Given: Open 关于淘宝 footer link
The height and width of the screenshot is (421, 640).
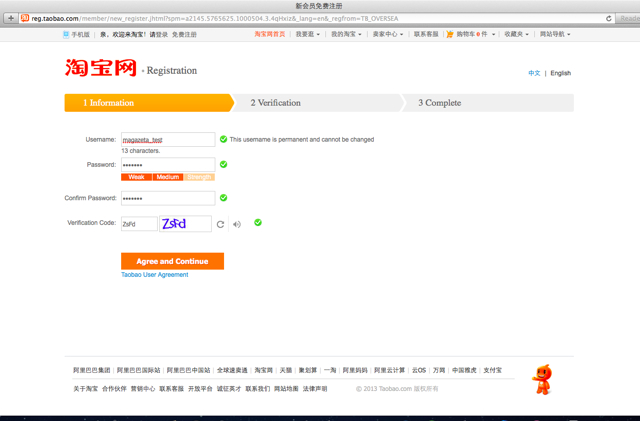Looking at the screenshot, I should [85, 388].
